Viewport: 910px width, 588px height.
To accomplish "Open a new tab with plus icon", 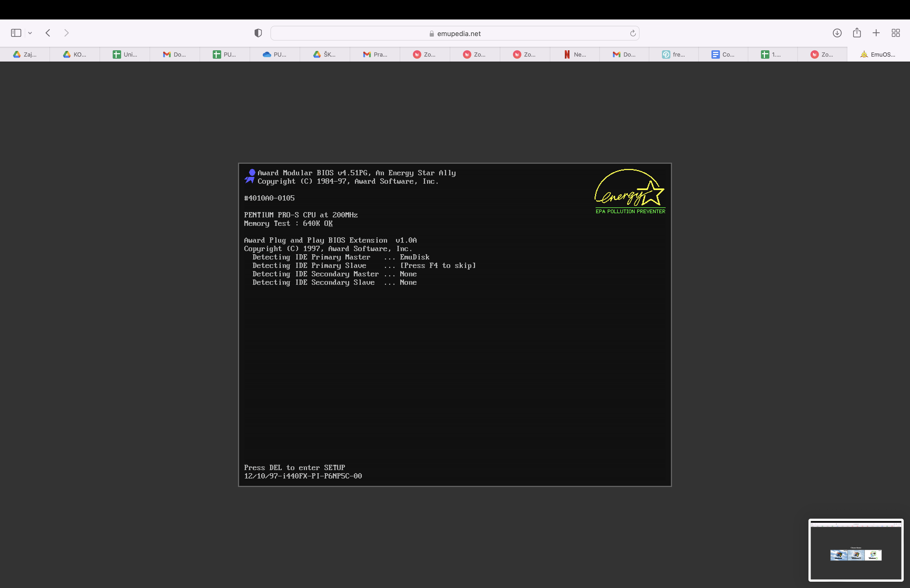I will tap(876, 33).
